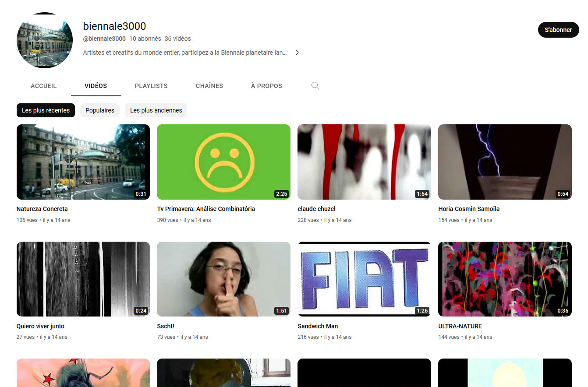Play the Sscht! video thumbnail
588x387 pixels.
(x=223, y=279)
